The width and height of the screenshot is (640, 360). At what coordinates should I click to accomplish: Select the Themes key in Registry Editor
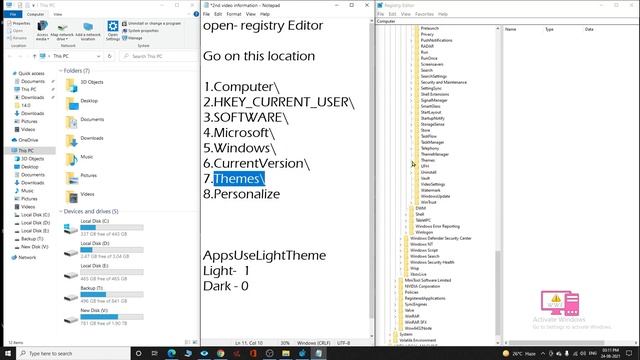coord(427,160)
